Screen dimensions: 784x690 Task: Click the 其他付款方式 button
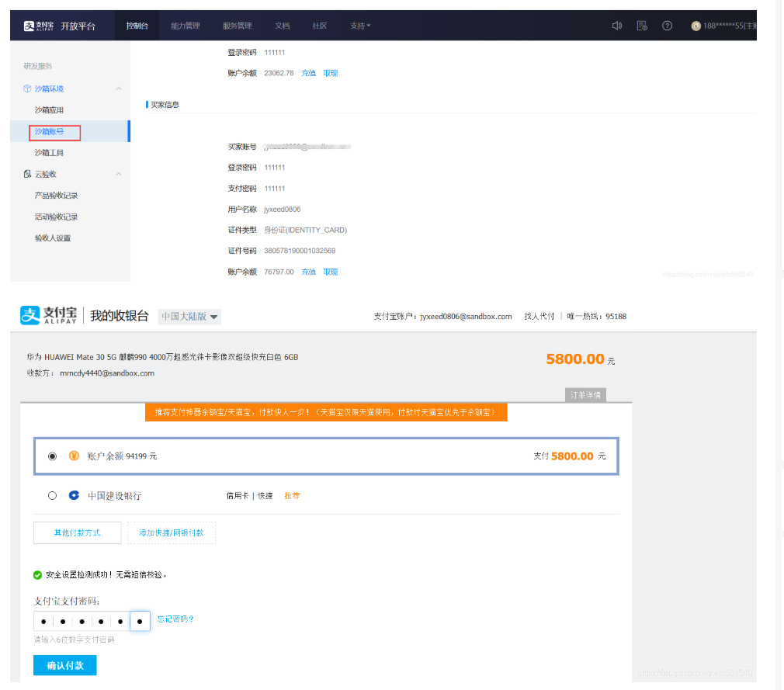click(78, 532)
